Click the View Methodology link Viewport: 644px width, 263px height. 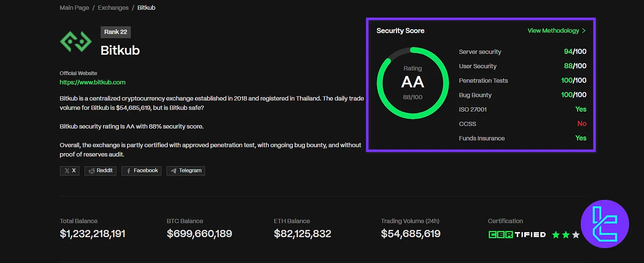coord(553,31)
